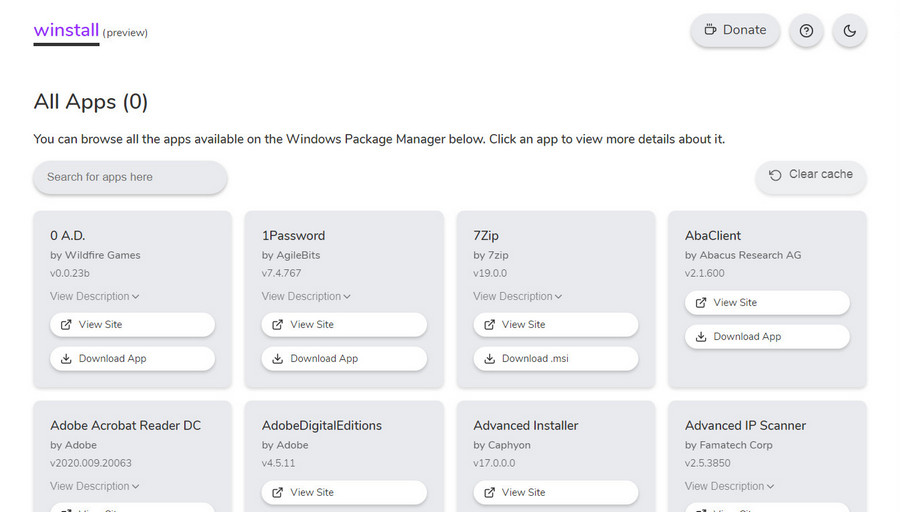Click the Donate button
The image size is (900, 512).
tap(735, 30)
